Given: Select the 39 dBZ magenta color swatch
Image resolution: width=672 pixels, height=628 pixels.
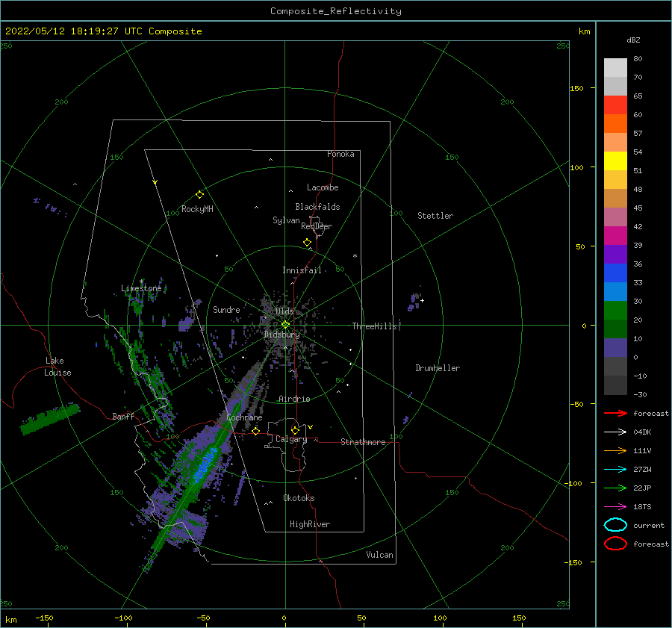Looking at the screenshot, I should 615,236.
